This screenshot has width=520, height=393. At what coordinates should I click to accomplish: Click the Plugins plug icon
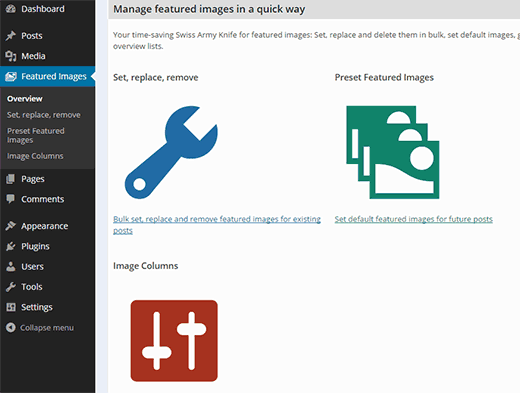[x=11, y=246]
